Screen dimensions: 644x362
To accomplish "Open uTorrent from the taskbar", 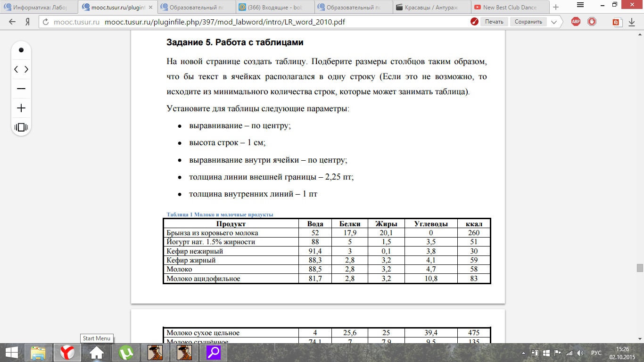I will click(126, 352).
